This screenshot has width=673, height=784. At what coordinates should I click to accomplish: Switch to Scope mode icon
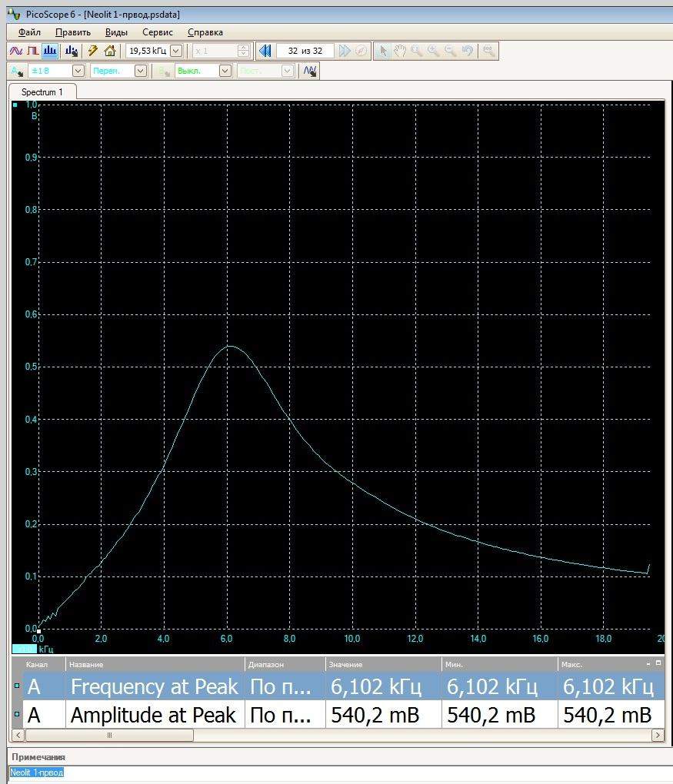coord(15,51)
